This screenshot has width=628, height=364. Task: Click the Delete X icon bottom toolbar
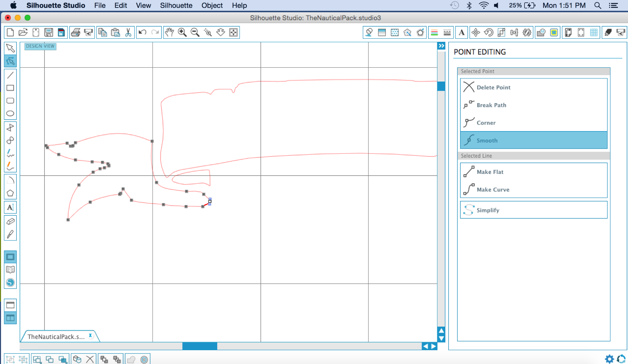90,359
